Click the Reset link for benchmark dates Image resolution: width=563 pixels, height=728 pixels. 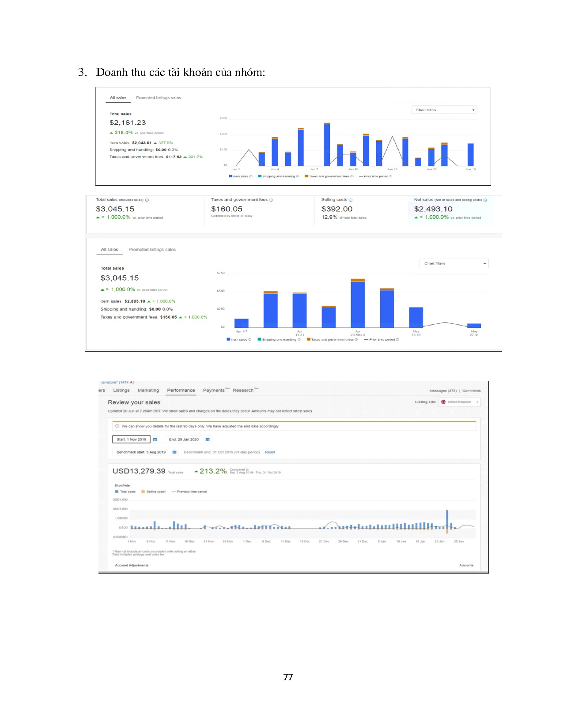[x=270, y=452]
